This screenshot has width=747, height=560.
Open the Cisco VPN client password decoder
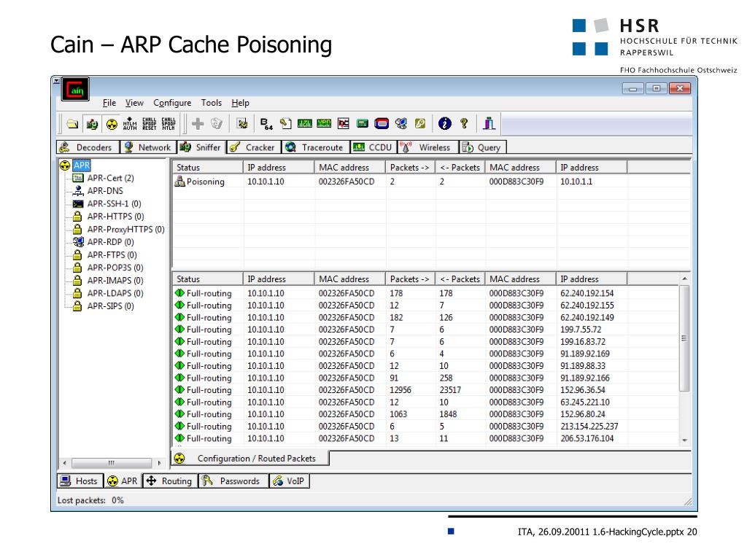point(324,124)
